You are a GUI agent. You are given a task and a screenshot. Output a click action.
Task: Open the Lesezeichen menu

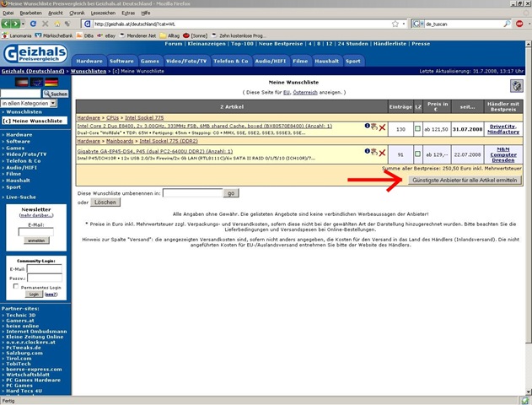pos(103,13)
